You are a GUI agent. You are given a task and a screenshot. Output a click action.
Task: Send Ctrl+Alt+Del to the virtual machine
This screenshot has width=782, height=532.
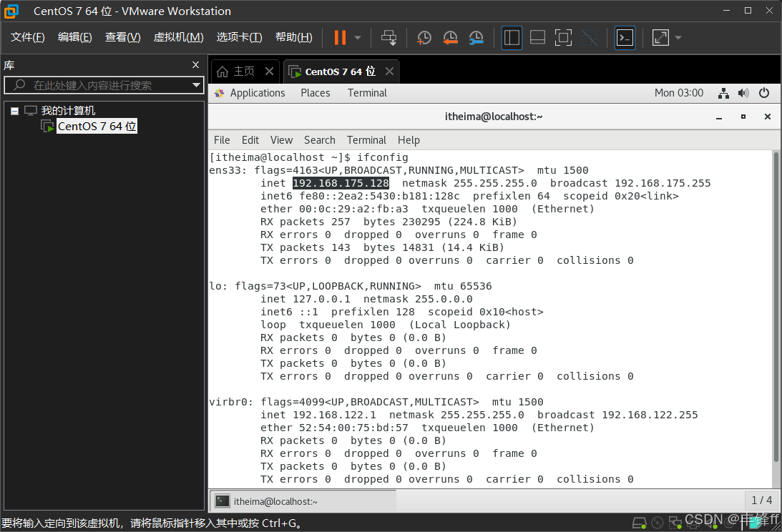pos(389,37)
